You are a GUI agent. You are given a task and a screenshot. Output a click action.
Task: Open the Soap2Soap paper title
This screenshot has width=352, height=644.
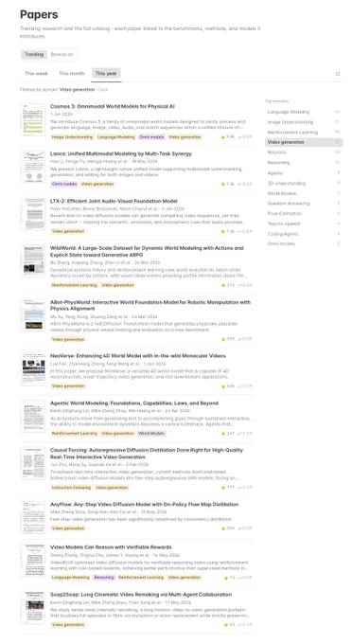141,595
